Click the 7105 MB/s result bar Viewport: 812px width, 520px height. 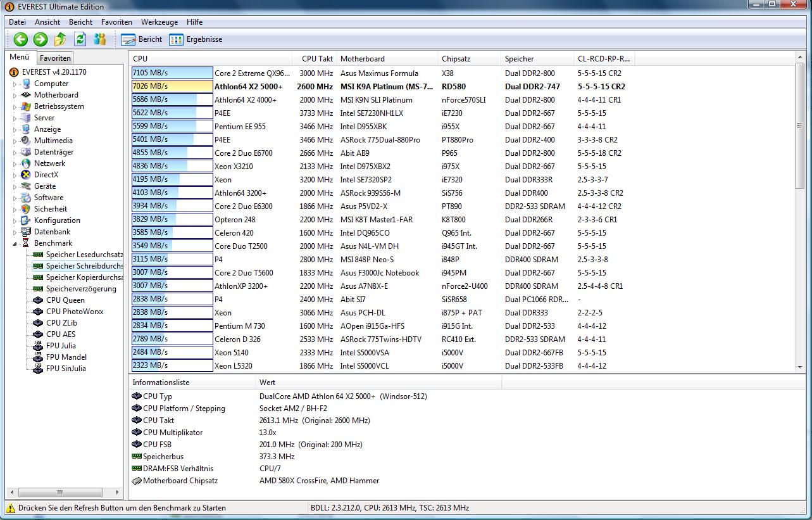point(172,73)
